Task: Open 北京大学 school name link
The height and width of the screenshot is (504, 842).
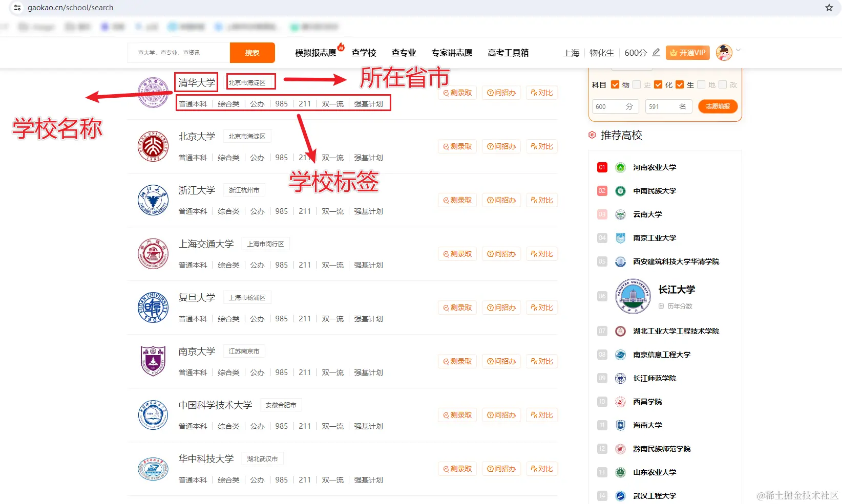Action: point(197,136)
